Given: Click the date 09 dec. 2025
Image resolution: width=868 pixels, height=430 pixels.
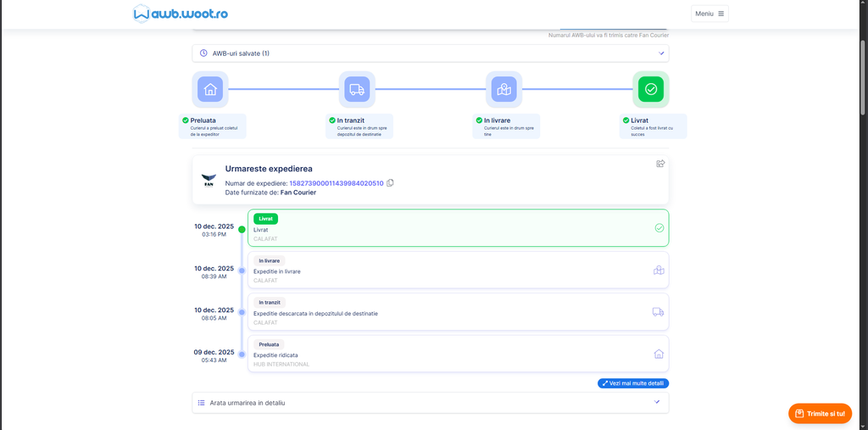Looking at the screenshot, I should tap(214, 352).
